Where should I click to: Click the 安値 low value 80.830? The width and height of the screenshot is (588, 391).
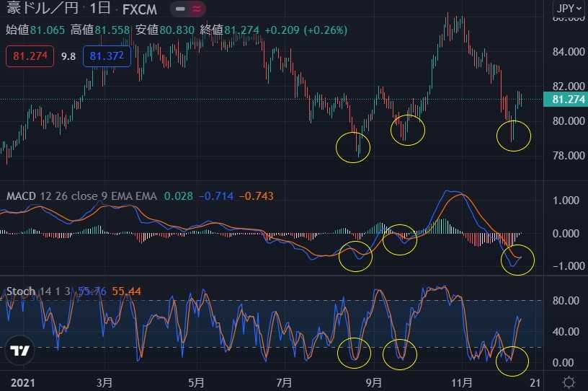tap(177, 30)
